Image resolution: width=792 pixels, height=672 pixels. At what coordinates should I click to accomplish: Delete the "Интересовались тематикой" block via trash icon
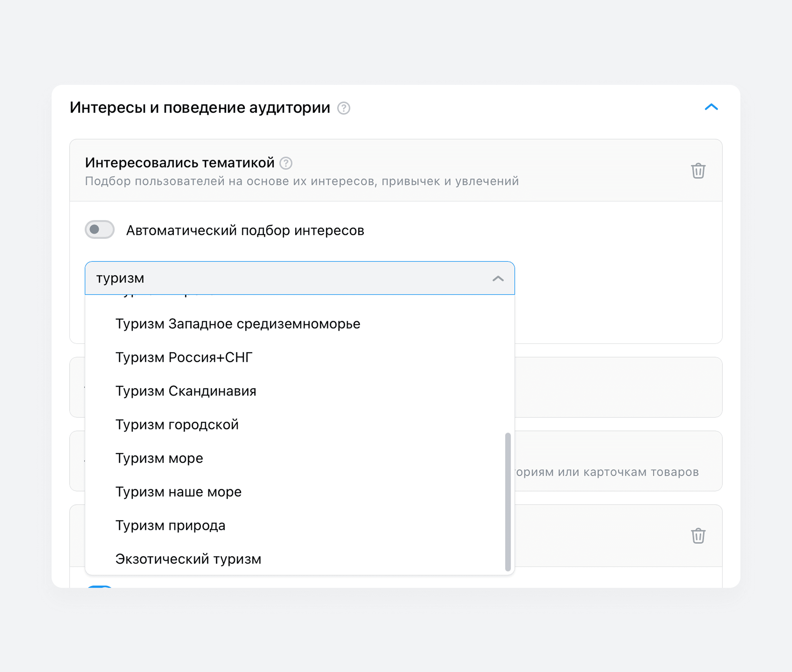pyautogui.click(x=699, y=171)
